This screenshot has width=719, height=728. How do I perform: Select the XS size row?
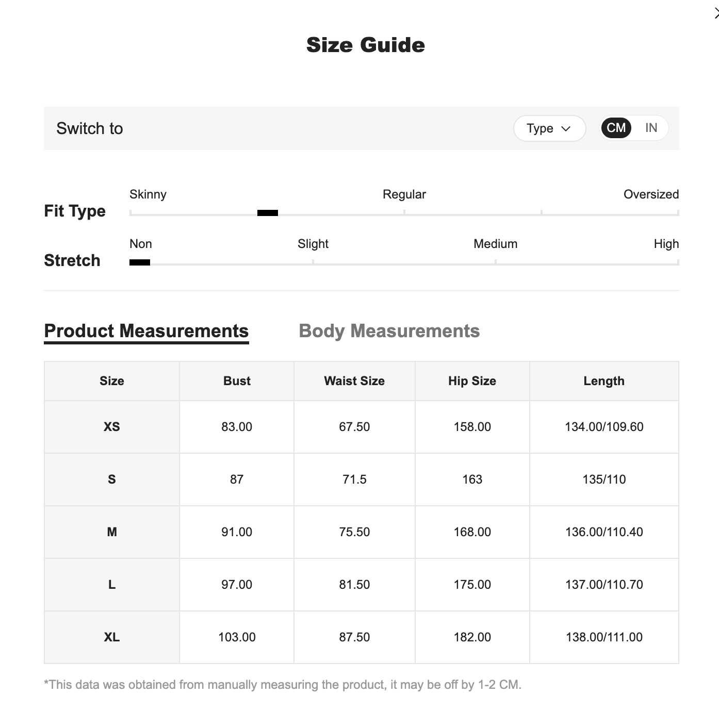(x=361, y=427)
